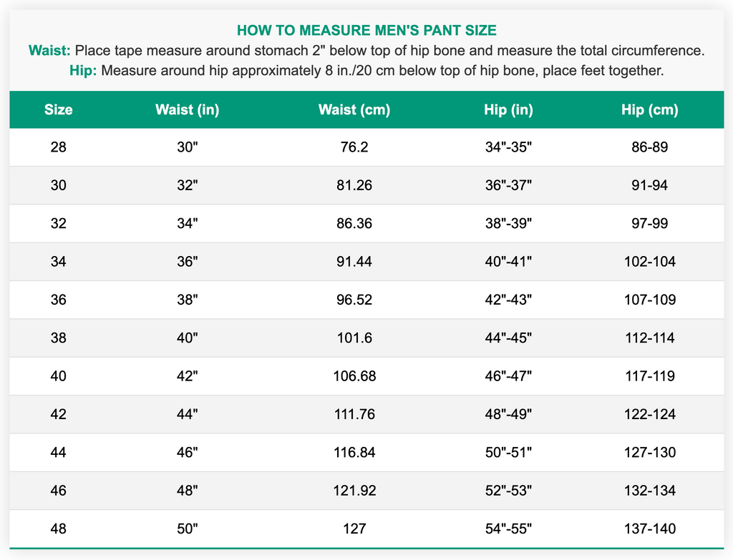The image size is (733, 560).
Task: Select the Waist (cm) column header
Action: click(354, 110)
